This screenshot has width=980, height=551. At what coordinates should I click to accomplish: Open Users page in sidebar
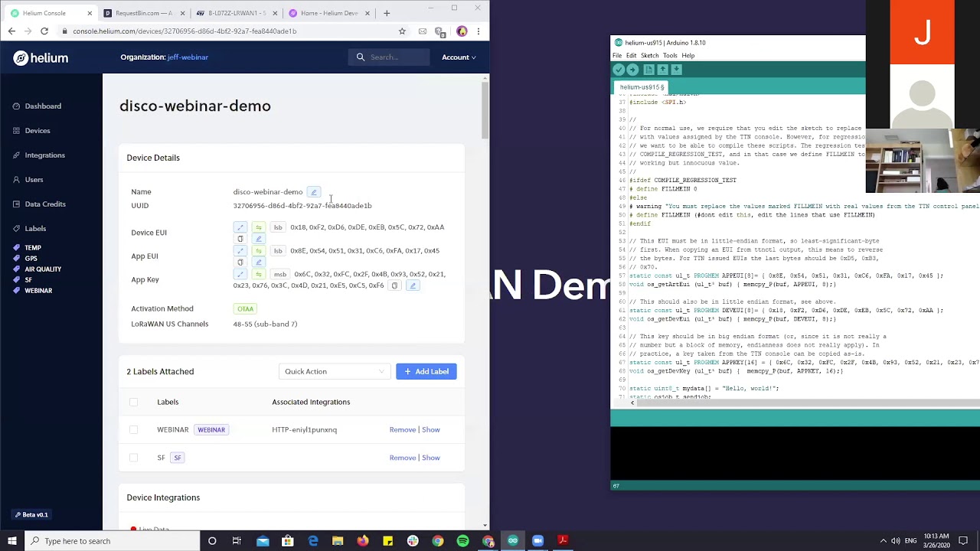[x=28, y=180]
